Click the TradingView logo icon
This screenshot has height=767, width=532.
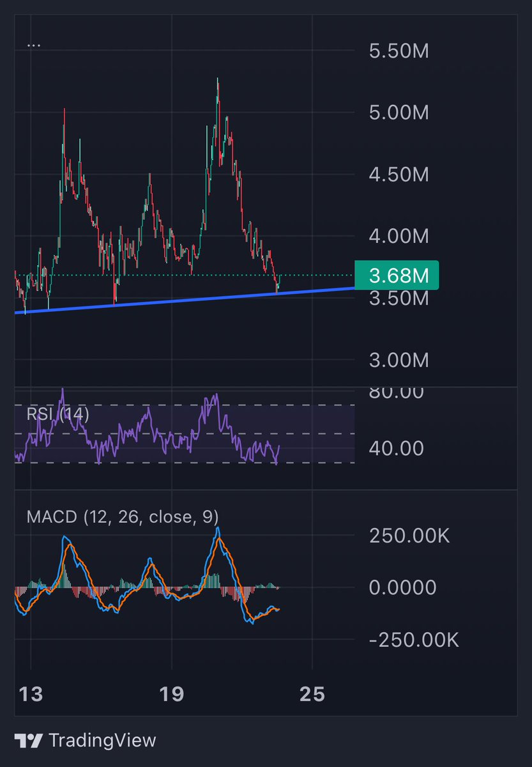(29, 741)
